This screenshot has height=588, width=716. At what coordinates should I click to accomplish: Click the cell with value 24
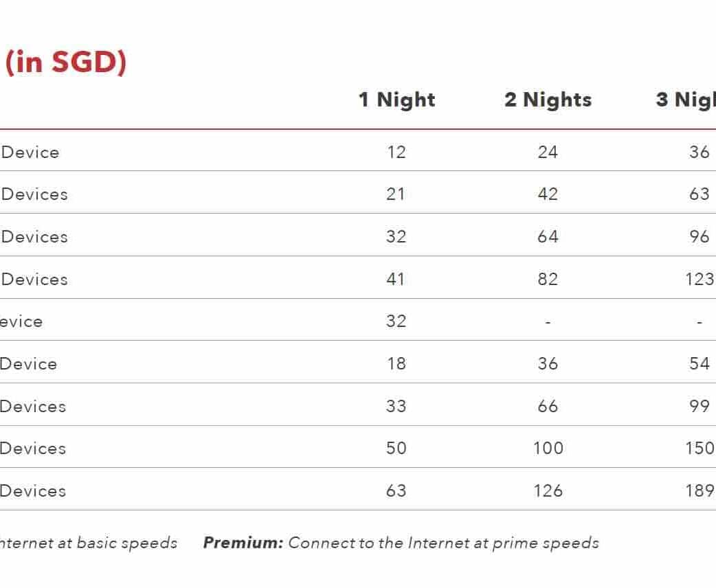548,152
